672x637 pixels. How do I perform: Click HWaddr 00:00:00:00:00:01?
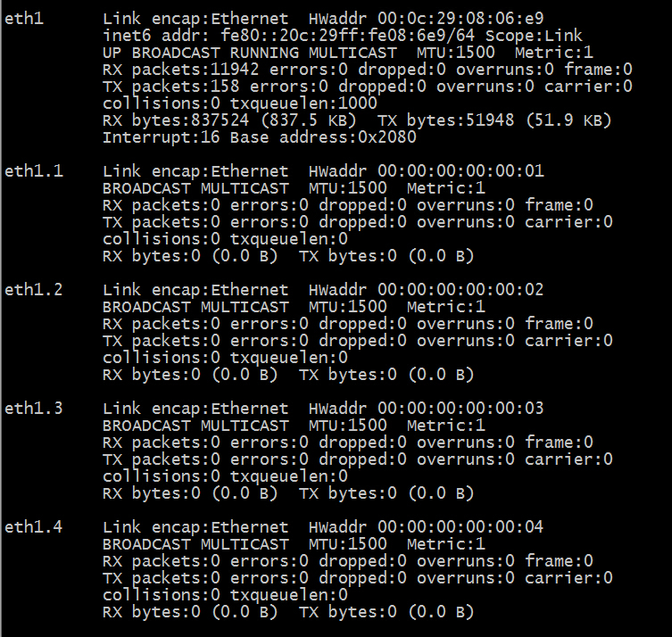point(426,171)
